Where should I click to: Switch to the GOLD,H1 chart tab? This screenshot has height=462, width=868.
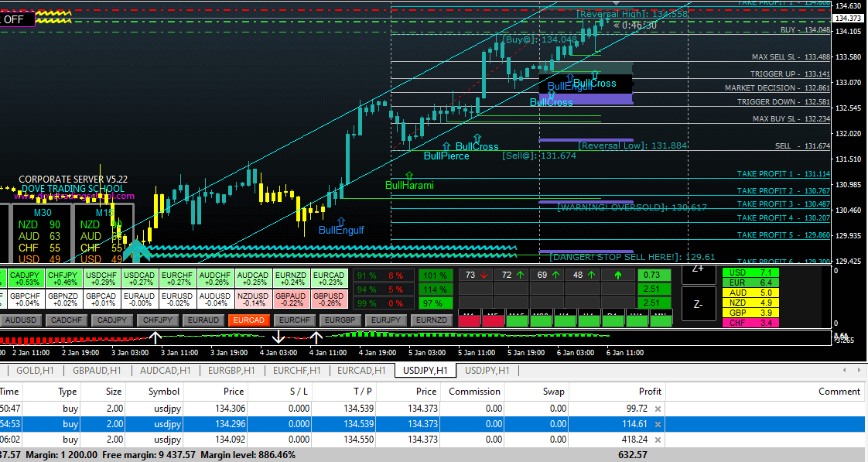(x=35, y=371)
